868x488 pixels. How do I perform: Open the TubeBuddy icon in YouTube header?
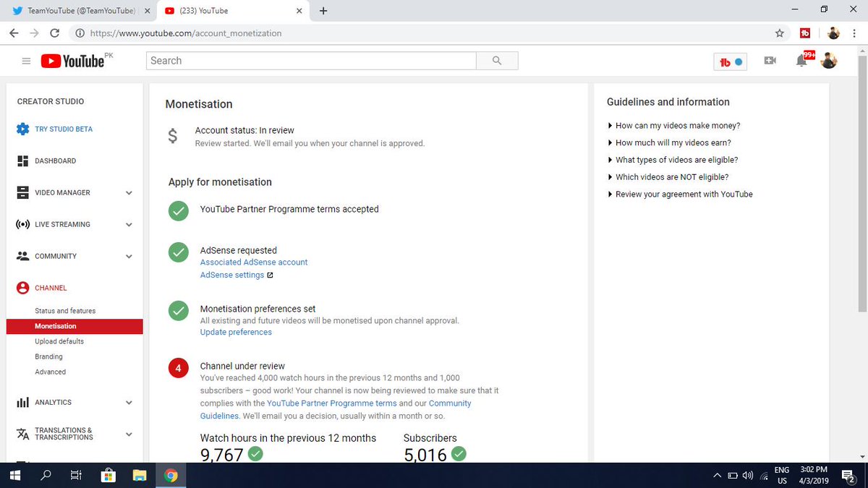[729, 61]
